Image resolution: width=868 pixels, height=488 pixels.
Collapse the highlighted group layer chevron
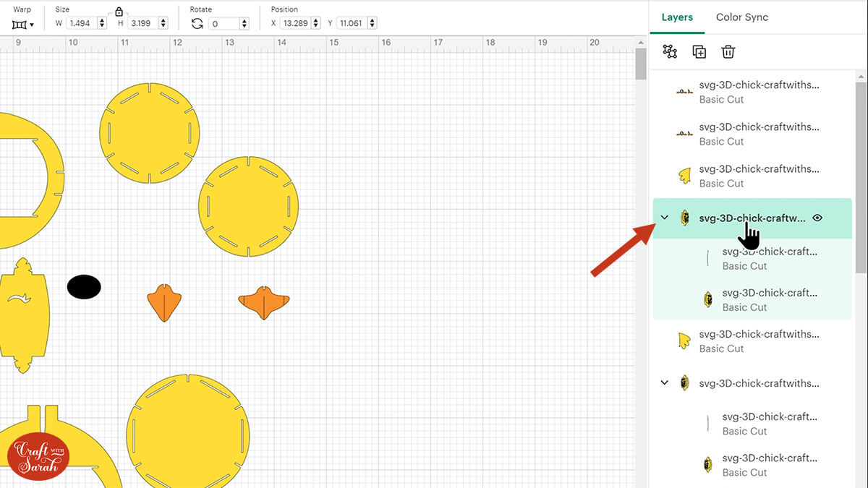click(x=665, y=218)
